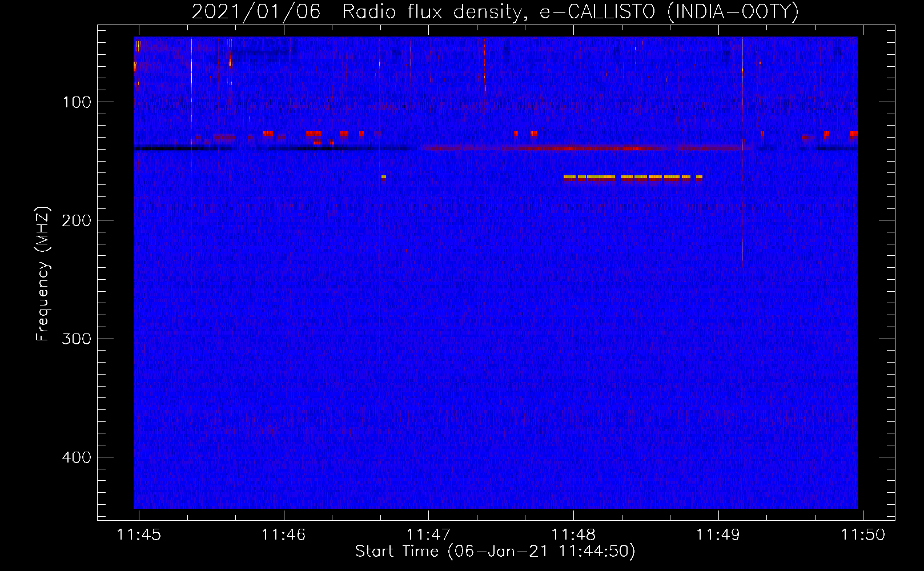Click the 200 MHz frequency tick label
Image resolution: width=924 pixels, height=571 pixels.
[x=77, y=220]
